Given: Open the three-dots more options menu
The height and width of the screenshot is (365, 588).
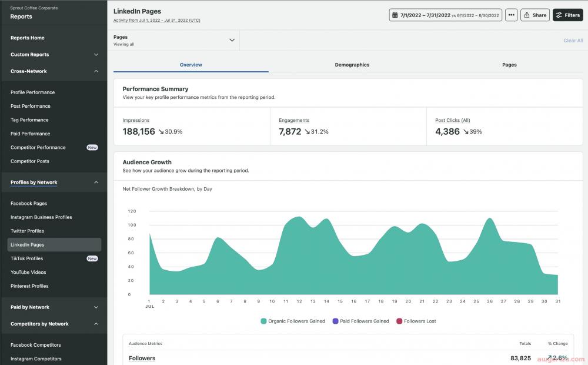Looking at the screenshot, I should click(x=511, y=15).
